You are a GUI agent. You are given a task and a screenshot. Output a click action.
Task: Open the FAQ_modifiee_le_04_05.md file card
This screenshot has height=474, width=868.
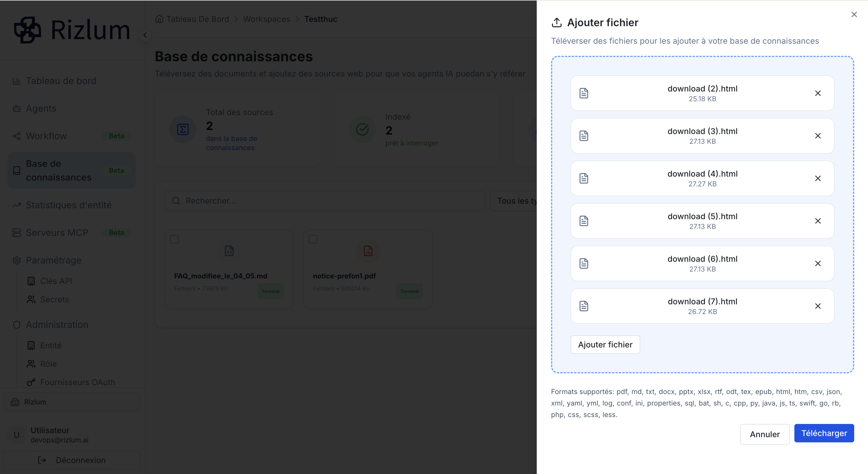(x=229, y=270)
